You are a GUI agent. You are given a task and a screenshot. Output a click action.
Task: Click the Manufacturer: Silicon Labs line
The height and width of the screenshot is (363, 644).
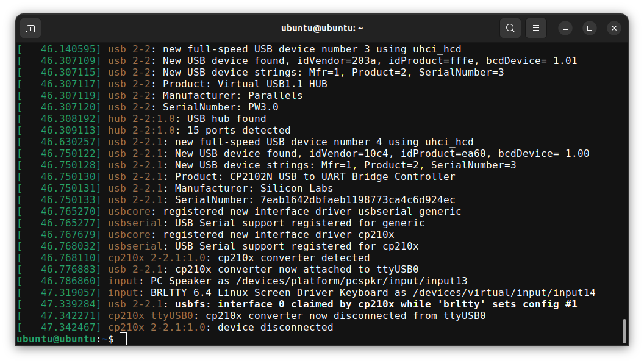(x=175, y=189)
